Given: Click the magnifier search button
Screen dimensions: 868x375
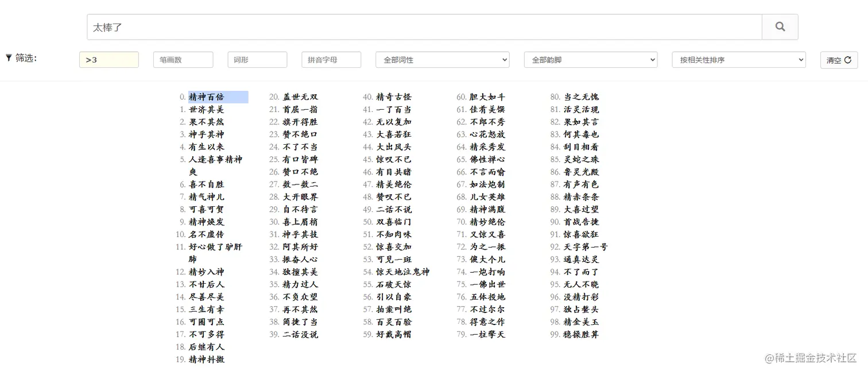Looking at the screenshot, I should [x=780, y=26].
